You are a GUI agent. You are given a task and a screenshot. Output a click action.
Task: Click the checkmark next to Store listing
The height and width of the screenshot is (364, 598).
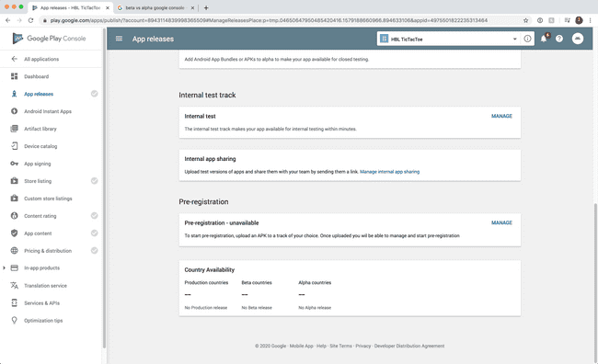coord(94,181)
